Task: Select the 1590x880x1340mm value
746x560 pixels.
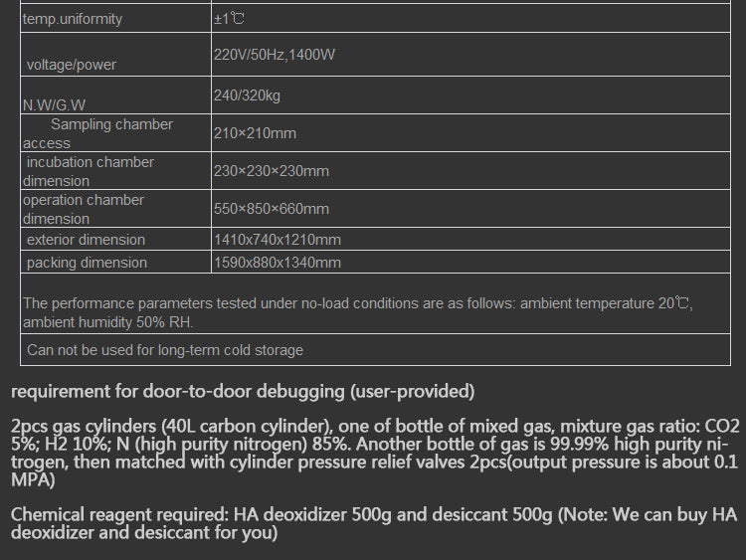Action: coord(278,263)
